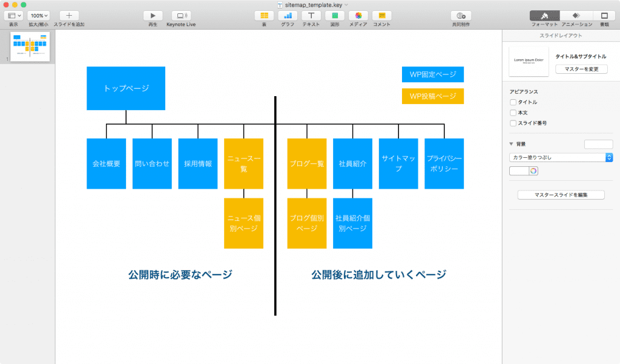Check the スライド番号 checkbox
620x364 pixels.
click(513, 123)
